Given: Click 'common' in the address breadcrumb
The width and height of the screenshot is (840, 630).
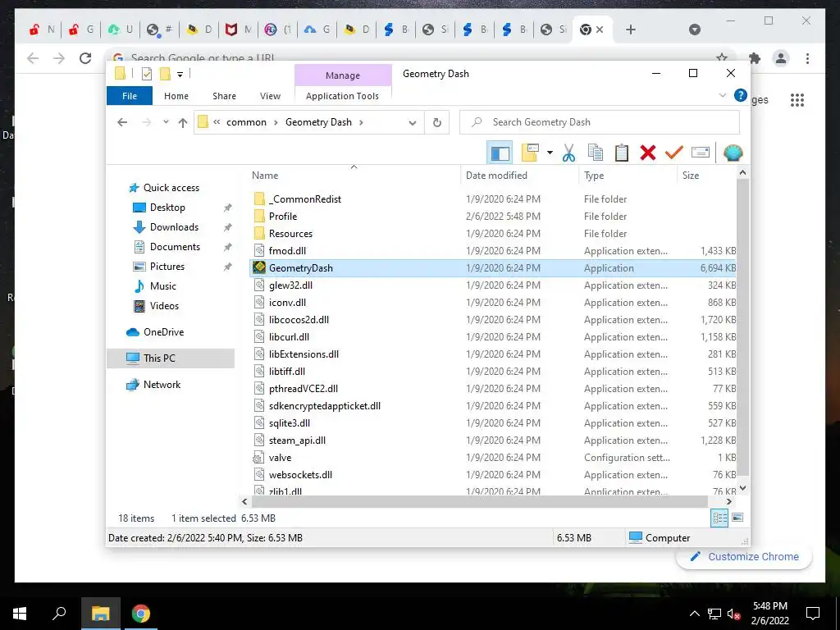Looking at the screenshot, I should (x=246, y=122).
